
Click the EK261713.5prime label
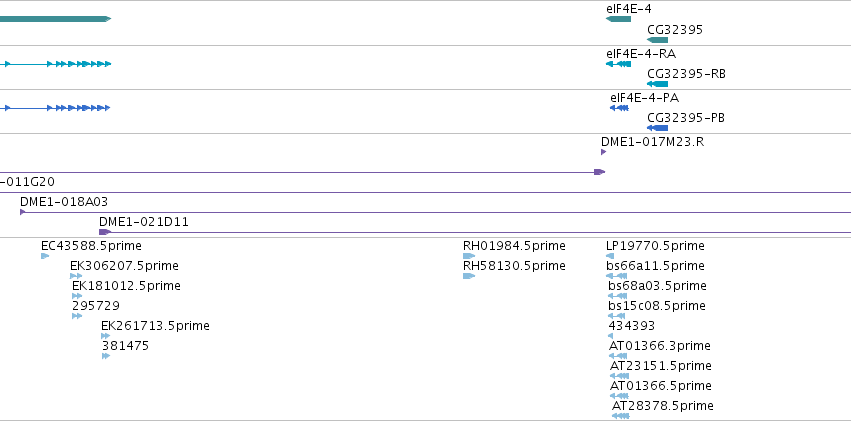click(x=155, y=326)
